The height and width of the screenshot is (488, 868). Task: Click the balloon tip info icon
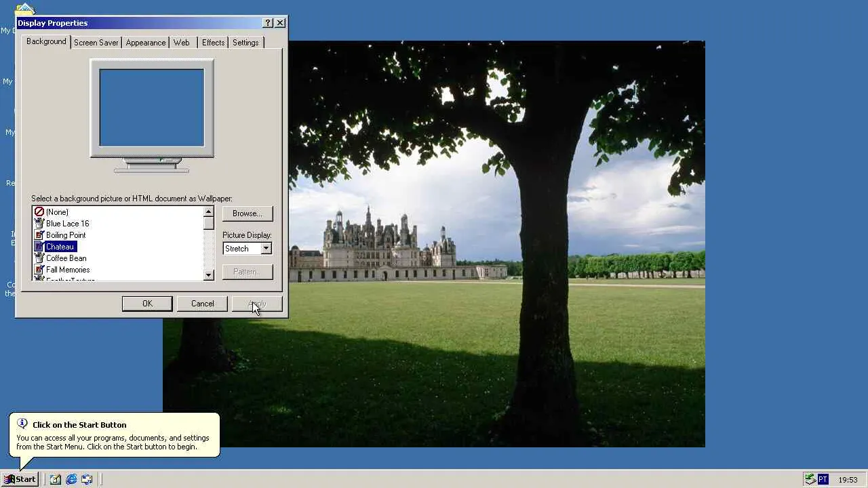[x=22, y=424]
